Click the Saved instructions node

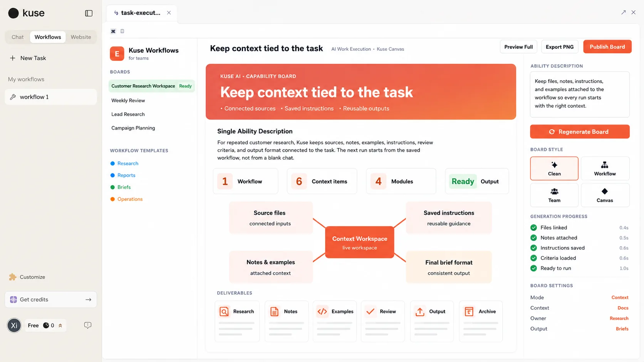tap(449, 218)
